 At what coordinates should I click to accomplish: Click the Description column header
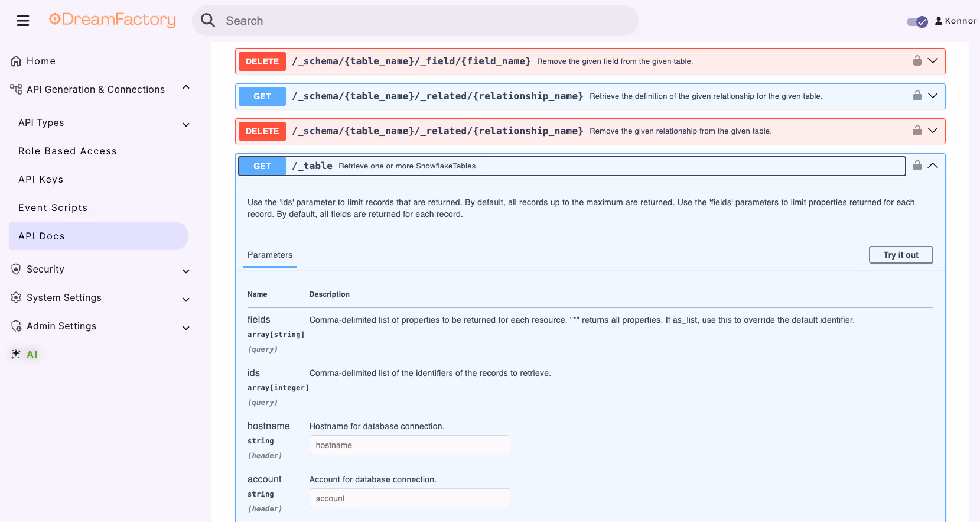click(x=330, y=294)
